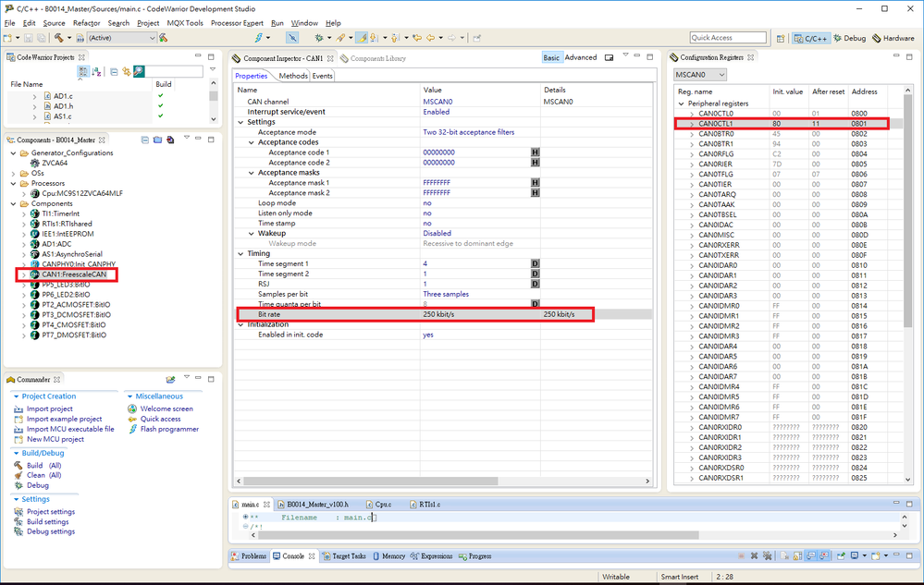The height and width of the screenshot is (585, 924).
Task: Click New MCU project link
Action: click(55, 439)
